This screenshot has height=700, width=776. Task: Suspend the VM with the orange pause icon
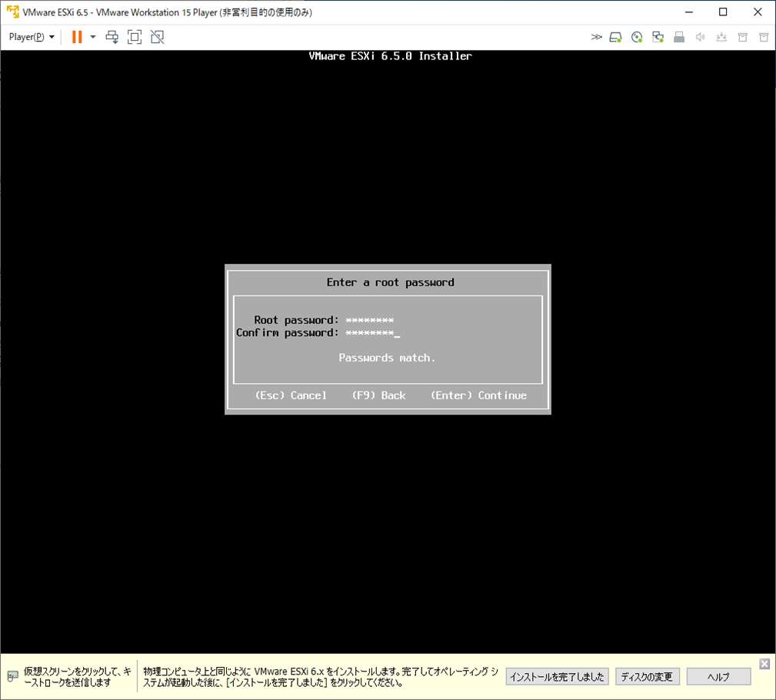click(77, 37)
